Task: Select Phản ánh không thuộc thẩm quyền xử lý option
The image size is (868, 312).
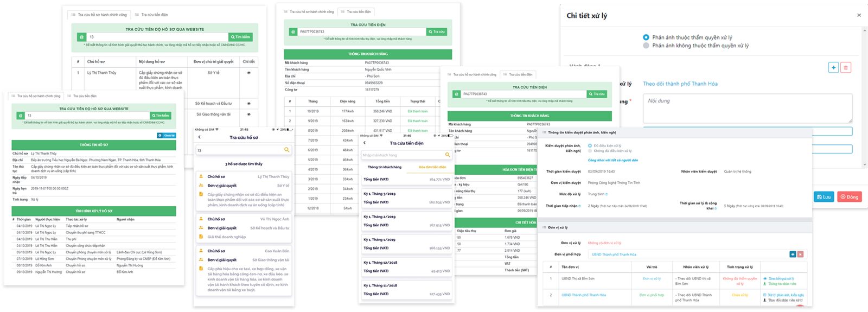Action: [646, 46]
